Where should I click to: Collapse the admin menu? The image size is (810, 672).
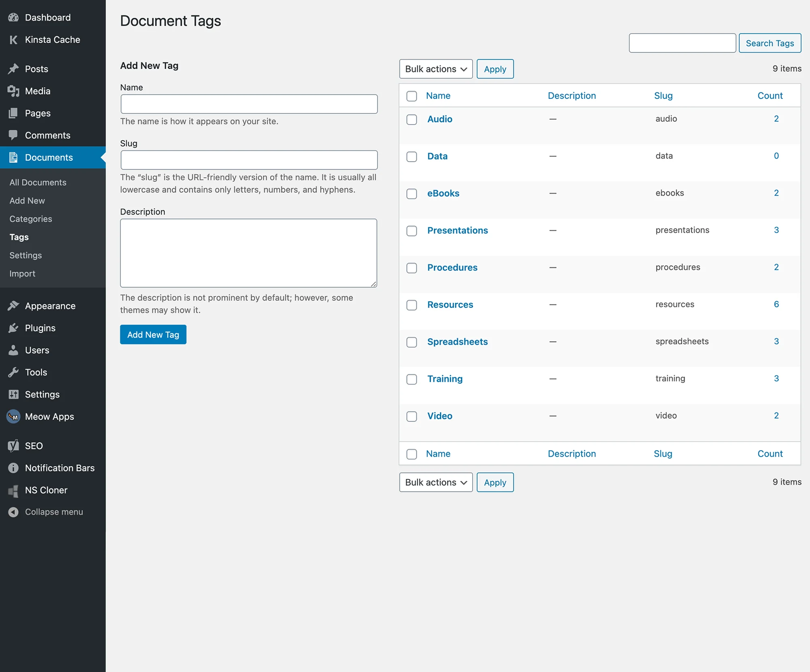point(54,512)
